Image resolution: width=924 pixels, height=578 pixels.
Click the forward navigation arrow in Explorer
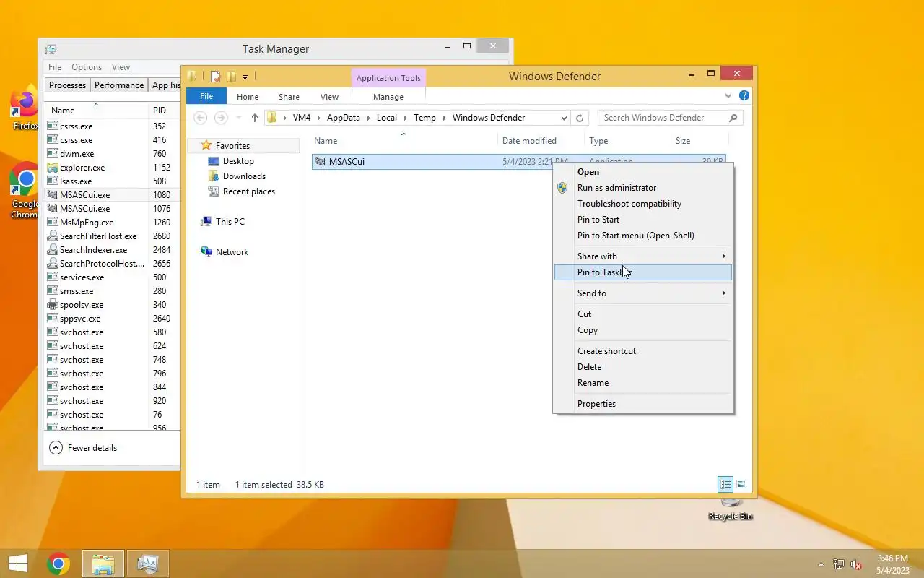click(222, 118)
